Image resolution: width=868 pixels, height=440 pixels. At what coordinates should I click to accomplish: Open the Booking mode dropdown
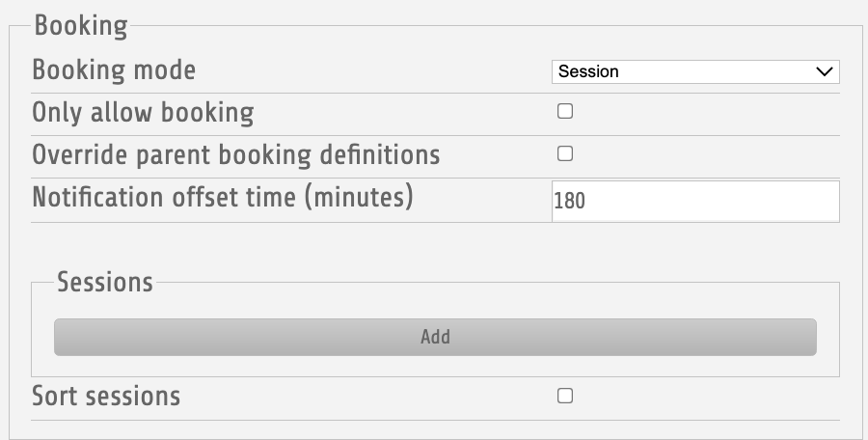pos(695,71)
